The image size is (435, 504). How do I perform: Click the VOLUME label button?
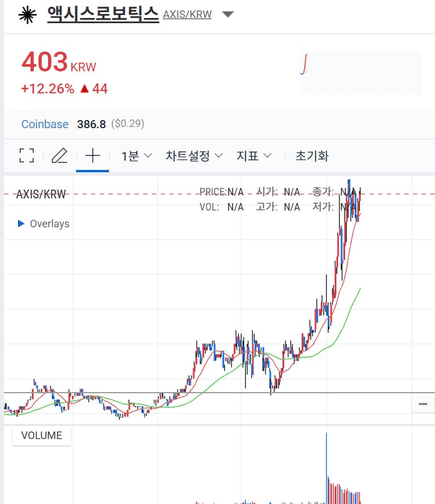pos(42,435)
